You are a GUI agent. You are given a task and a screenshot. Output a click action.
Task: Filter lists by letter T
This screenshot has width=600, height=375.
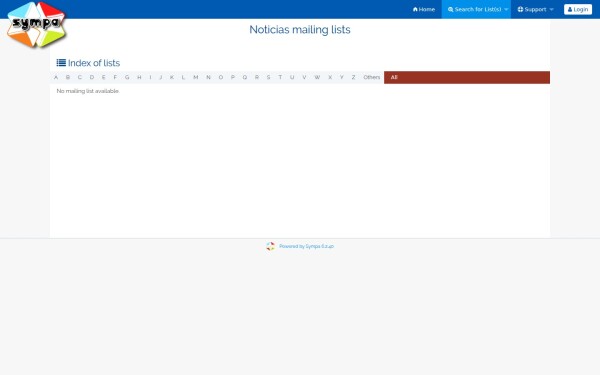[x=280, y=77]
